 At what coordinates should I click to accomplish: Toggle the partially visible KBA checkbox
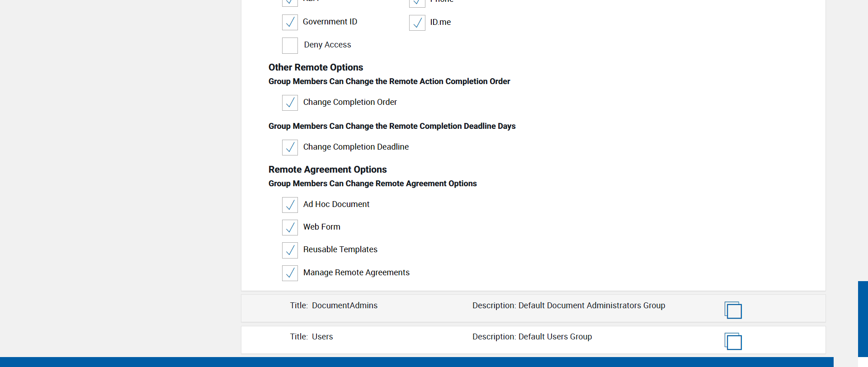tap(290, 2)
